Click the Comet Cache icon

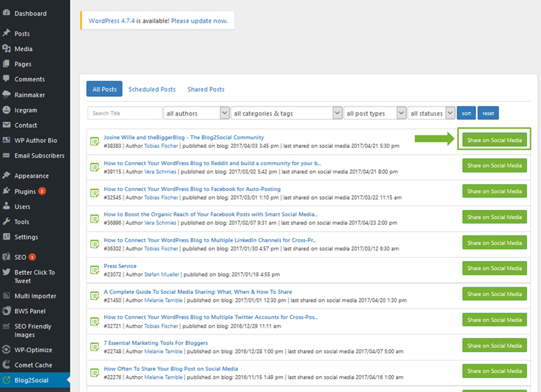6,364
